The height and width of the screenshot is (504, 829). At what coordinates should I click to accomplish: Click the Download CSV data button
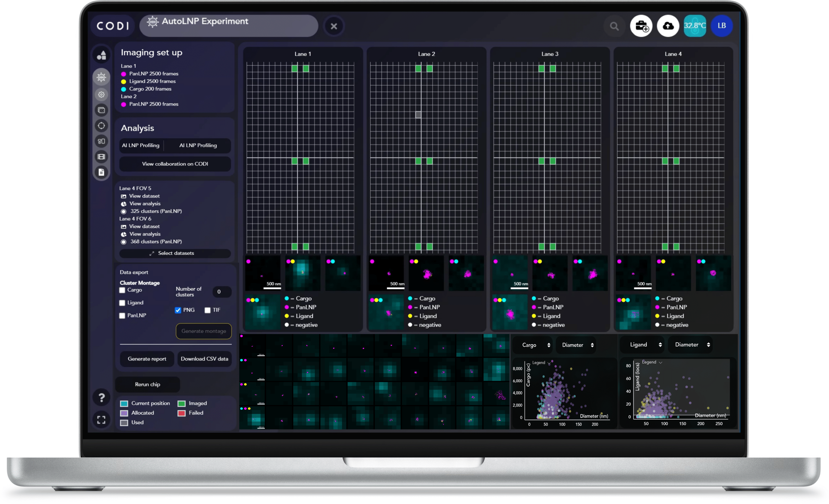click(x=204, y=359)
